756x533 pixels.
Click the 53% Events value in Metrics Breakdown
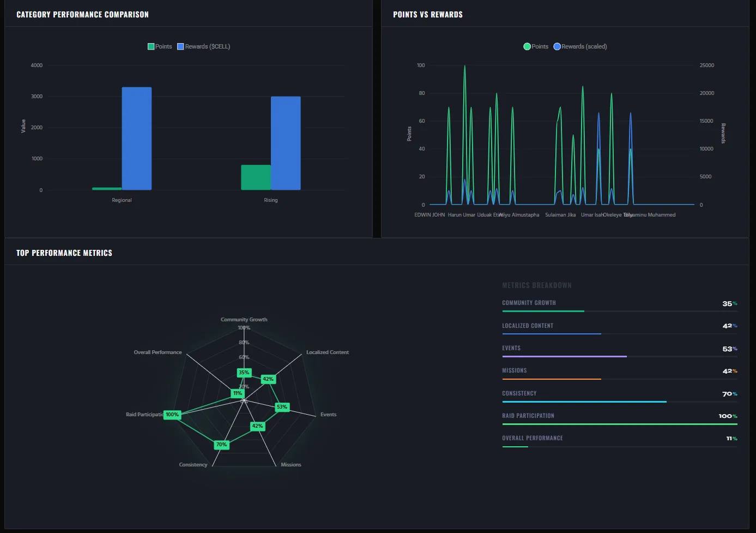pyautogui.click(x=730, y=349)
